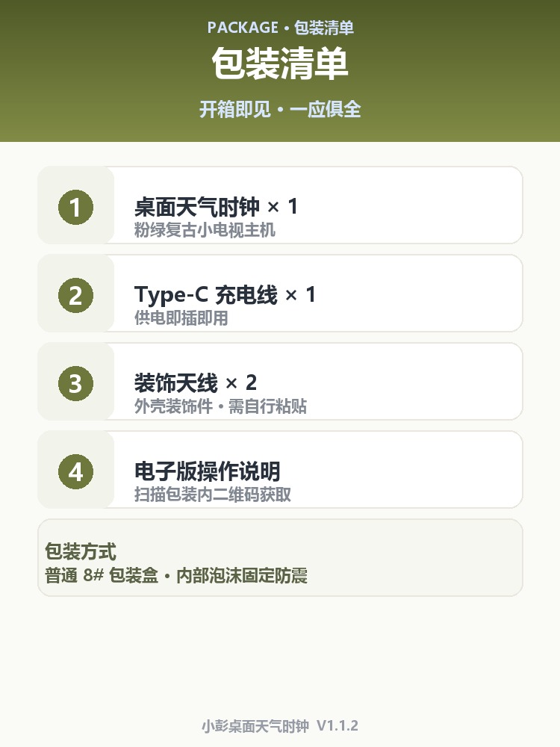Screen dimensions: 560x747
Task: Select the Type-C 充电线 × 1 item title
Action: click(225, 295)
